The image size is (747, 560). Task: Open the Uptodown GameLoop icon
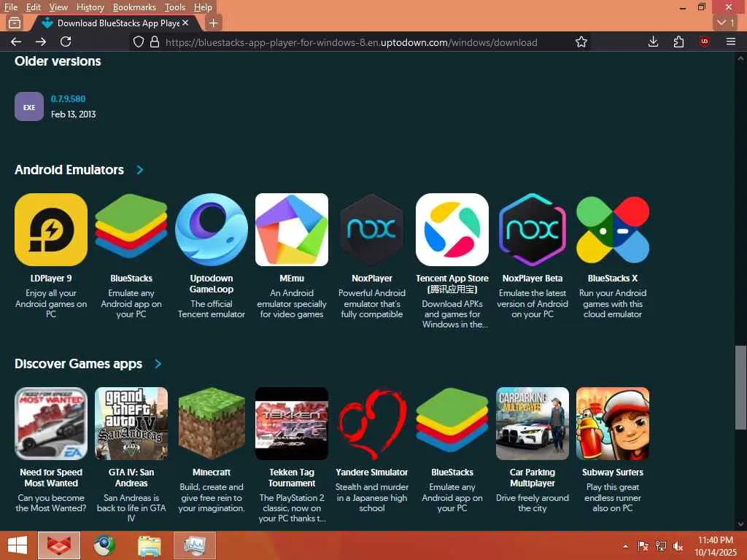pyautogui.click(x=212, y=230)
